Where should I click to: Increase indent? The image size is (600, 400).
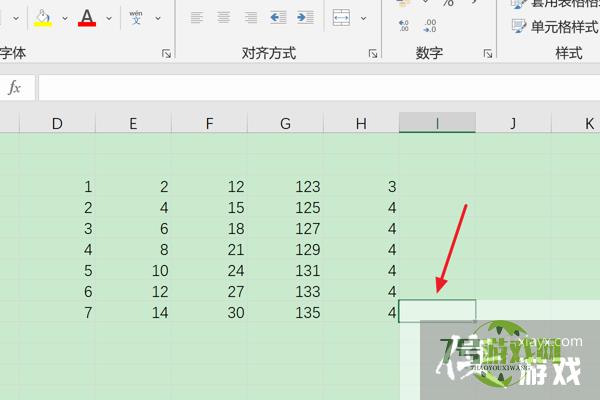[305, 18]
